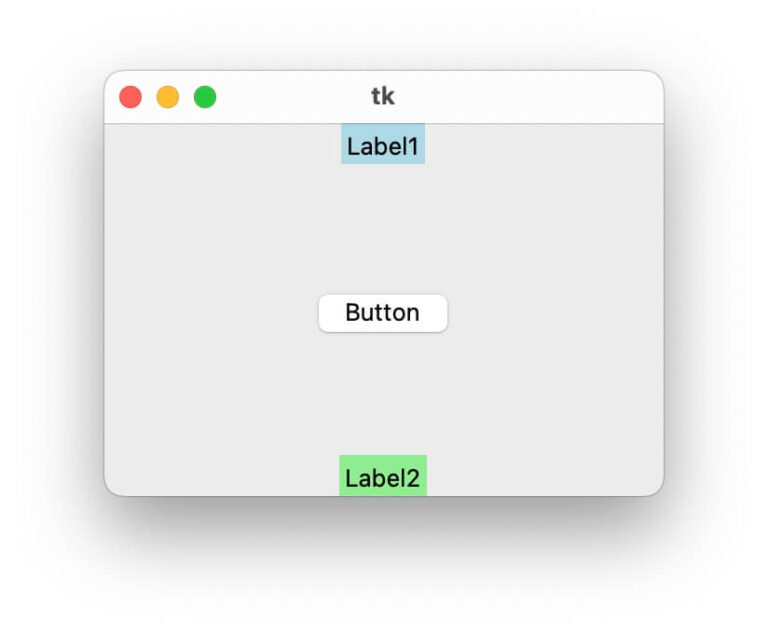This screenshot has height=634, width=768.
Task: Click empty area left of Label1
Action: (x=220, y=145)
